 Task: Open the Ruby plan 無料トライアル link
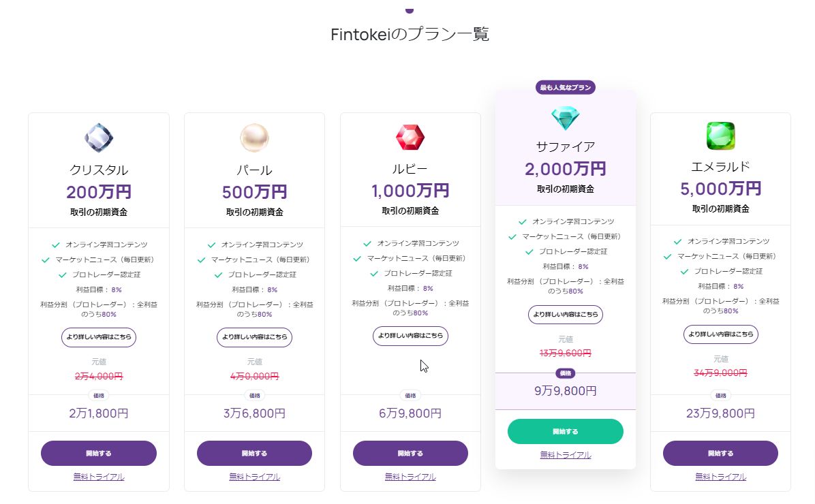(410, 477)
